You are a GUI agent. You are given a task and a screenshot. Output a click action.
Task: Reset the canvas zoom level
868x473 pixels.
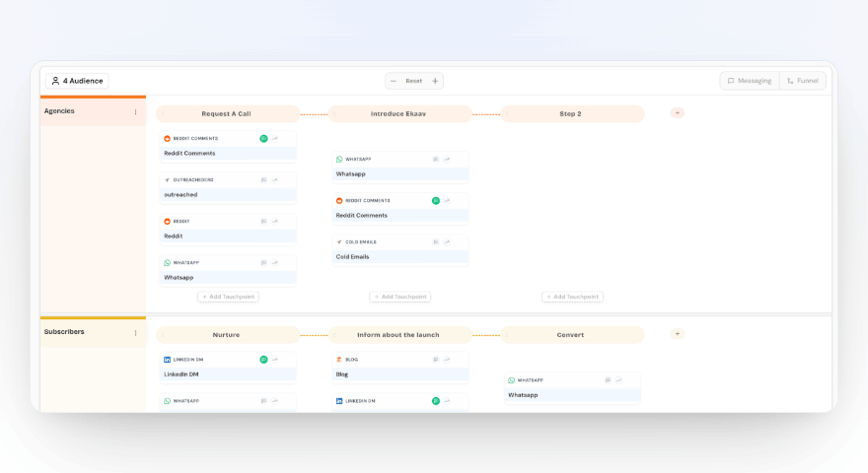tap(413, 81)
